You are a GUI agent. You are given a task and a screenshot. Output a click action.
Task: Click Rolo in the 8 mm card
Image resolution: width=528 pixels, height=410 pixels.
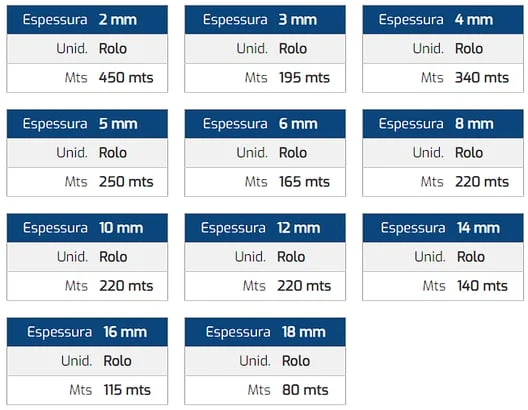point(469,153)
